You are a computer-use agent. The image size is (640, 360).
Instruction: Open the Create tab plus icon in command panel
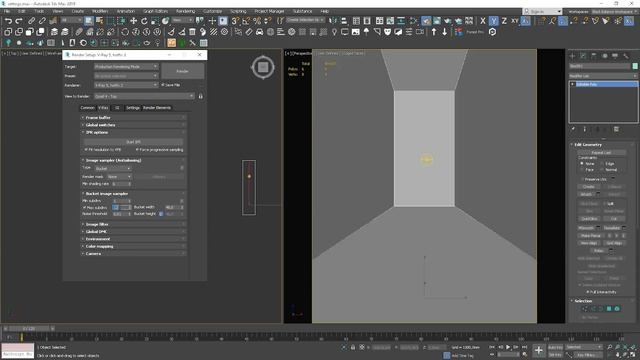click(572, 56)
